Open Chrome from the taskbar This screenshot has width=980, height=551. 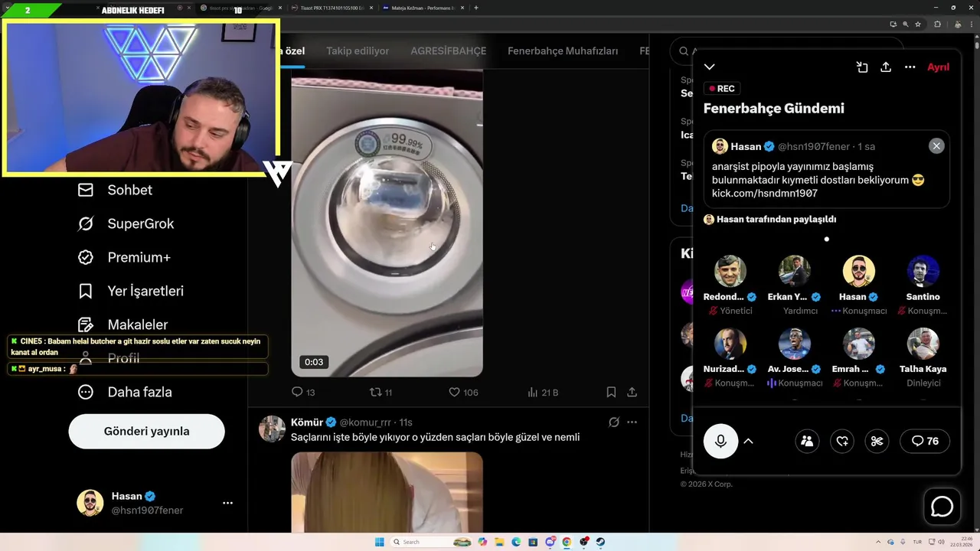click(567, 542)
